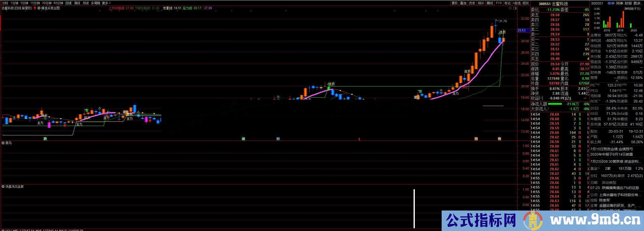
Task: Expand the 更多 periods menu
Action: [x=106, y=3]
